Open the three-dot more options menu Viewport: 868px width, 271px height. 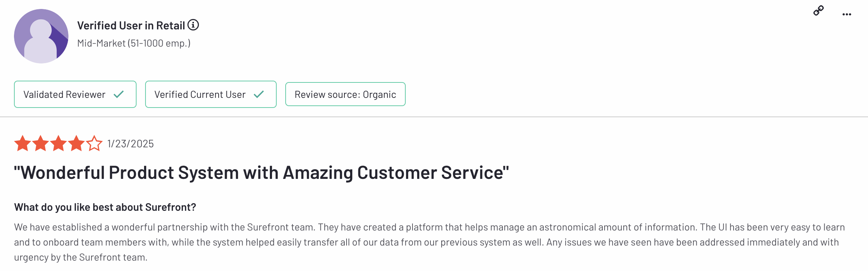847,14
